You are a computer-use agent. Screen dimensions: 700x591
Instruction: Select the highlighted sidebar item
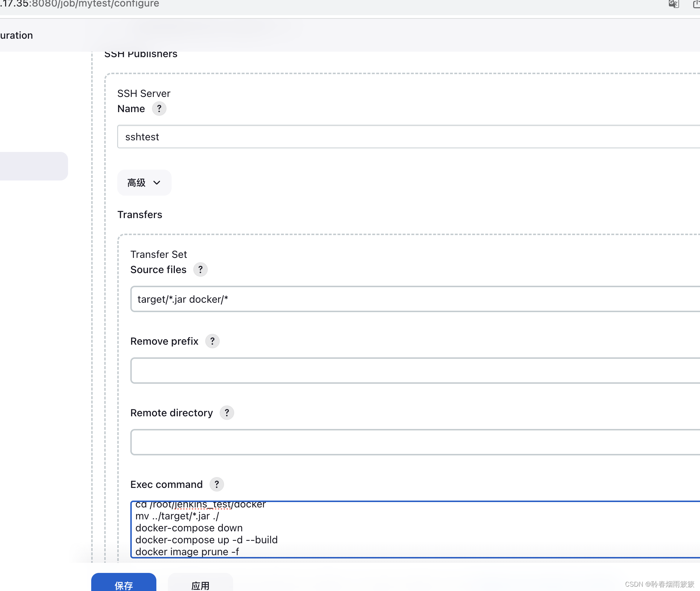click(x=34, y=166)
